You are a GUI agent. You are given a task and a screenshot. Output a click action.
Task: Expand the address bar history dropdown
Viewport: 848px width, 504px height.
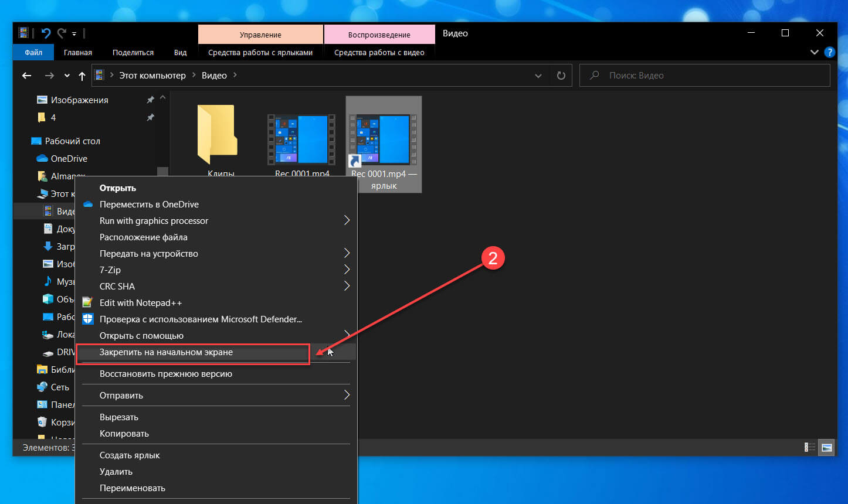[538, 76]
